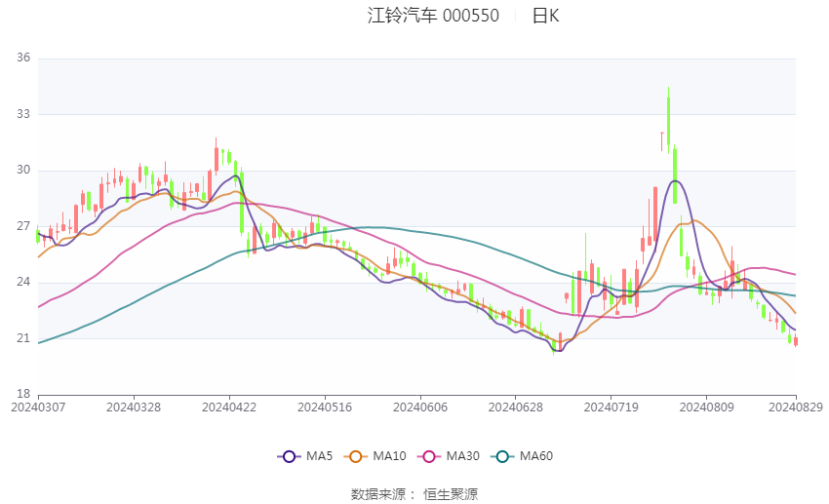
Task: Toggle the MA60 legend series
Action: (522, 456)
